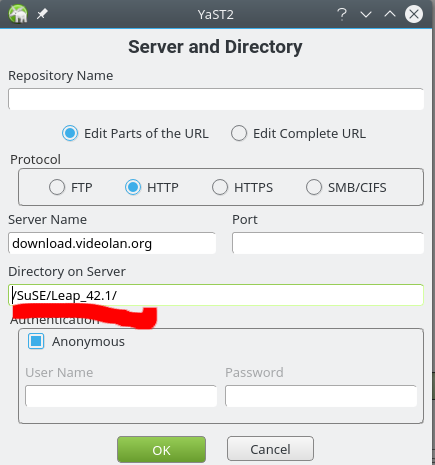Close the YaST2 dialog window
The height and width of the screenshot is (465, 435).
[x=414, y=14]
